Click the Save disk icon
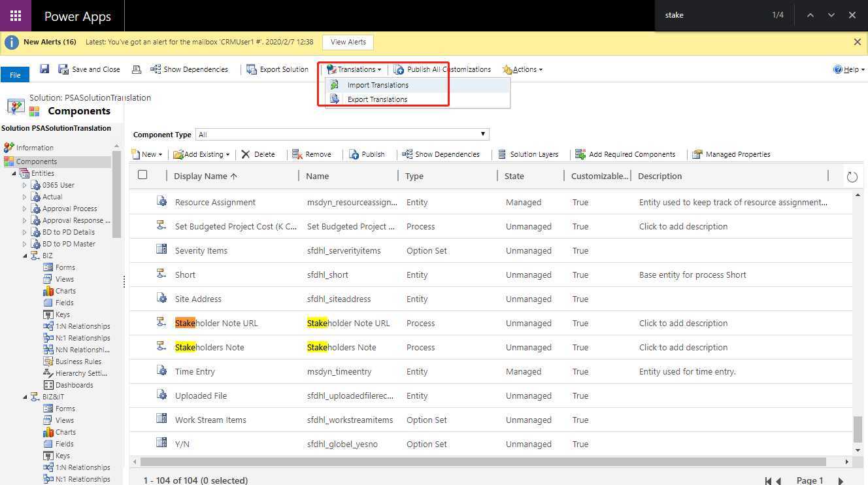Image resolution: width=868 pixels, height=485 pixels. (x=44, y=69)
